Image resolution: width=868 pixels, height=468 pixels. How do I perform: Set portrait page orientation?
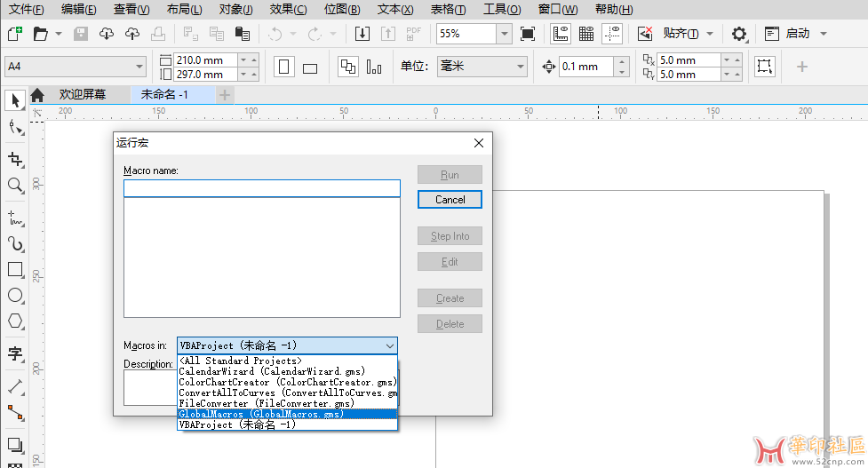284,67
